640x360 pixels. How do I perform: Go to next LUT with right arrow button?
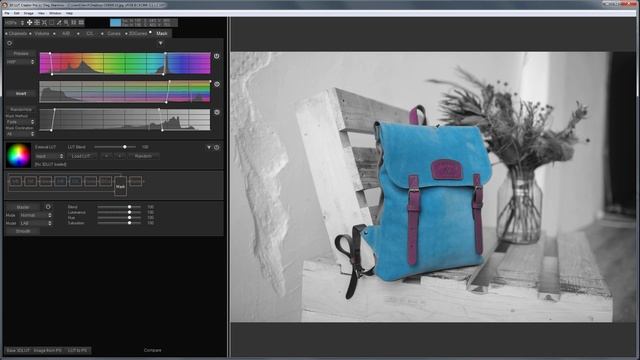pyautogui.click(x=120, y=156)
